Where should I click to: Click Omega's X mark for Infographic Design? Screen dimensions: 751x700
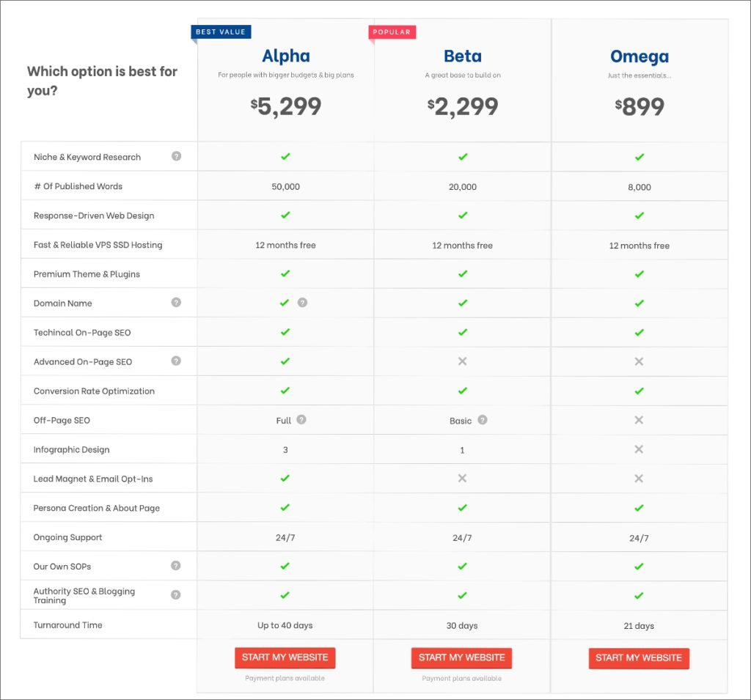(639, 449)
